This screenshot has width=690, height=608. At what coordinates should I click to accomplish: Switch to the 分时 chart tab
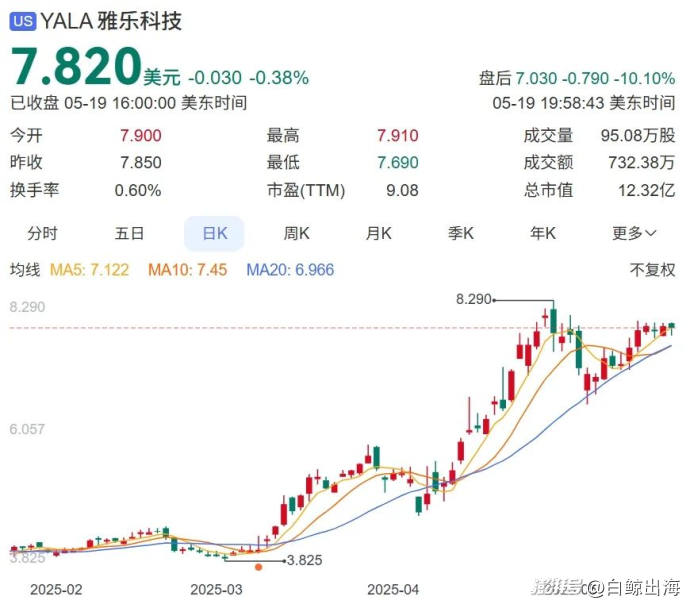[42, 233]
